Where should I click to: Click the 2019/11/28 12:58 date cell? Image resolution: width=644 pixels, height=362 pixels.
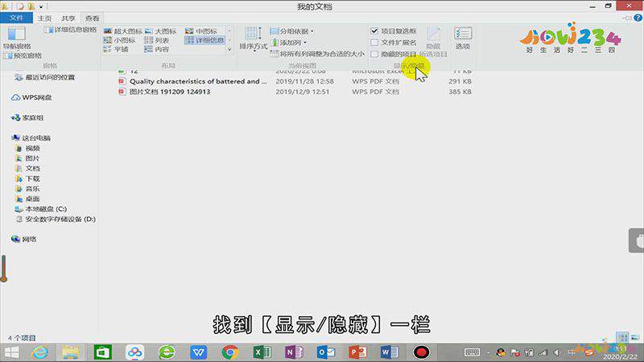[x=305, y=81]
